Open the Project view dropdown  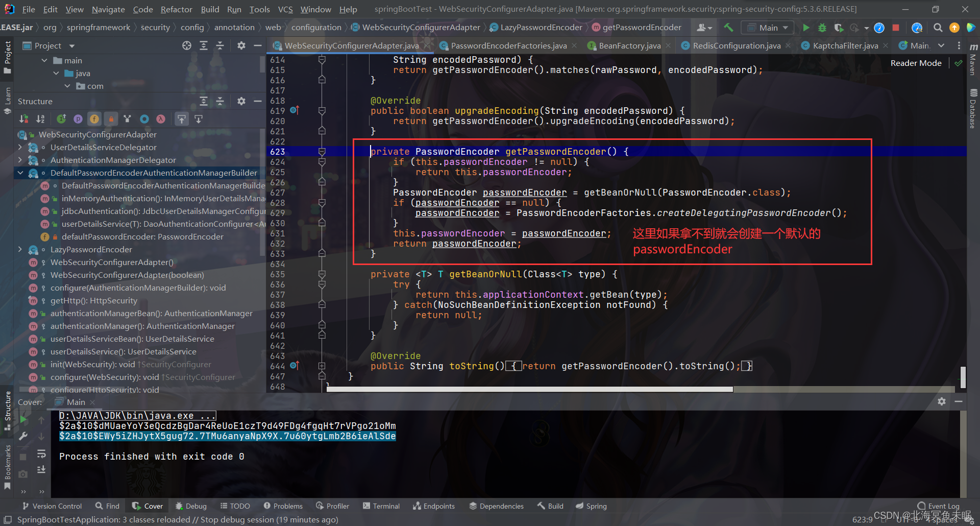[x=49, y=45]
